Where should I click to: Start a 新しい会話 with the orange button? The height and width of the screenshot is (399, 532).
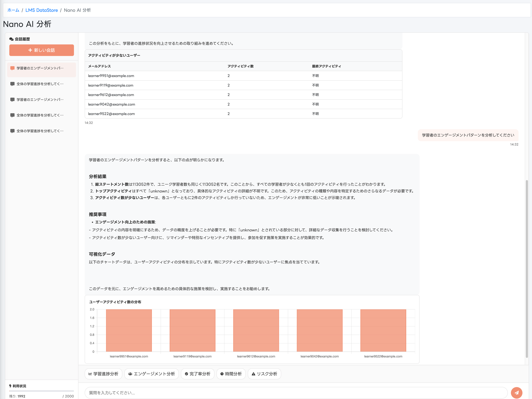(42, 50)
